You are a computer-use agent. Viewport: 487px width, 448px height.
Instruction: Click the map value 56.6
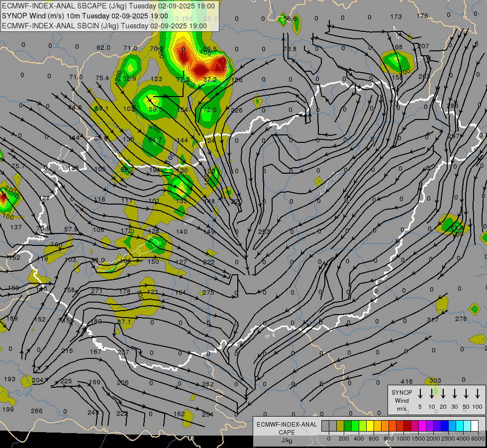click(290, 18)
